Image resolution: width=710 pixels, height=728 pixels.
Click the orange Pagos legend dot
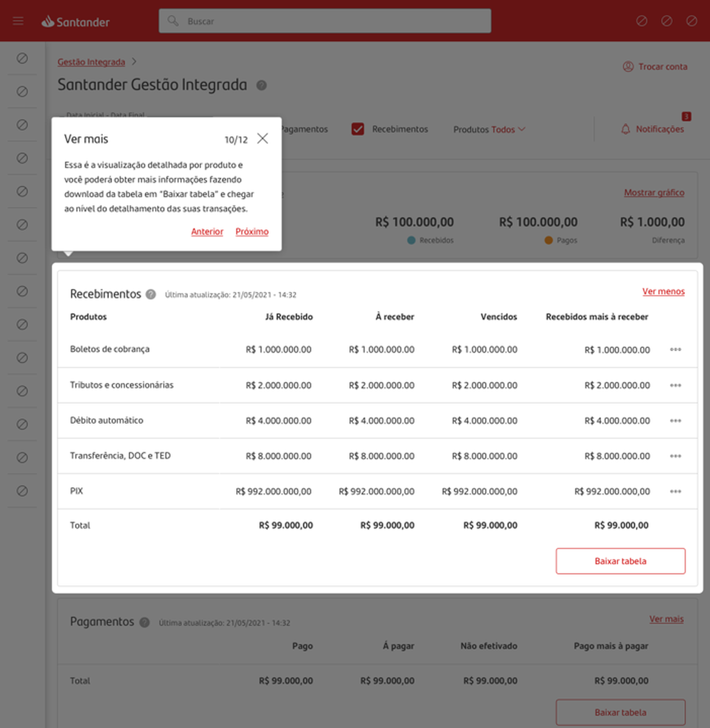pyautogui.click(x=548, y=240)
